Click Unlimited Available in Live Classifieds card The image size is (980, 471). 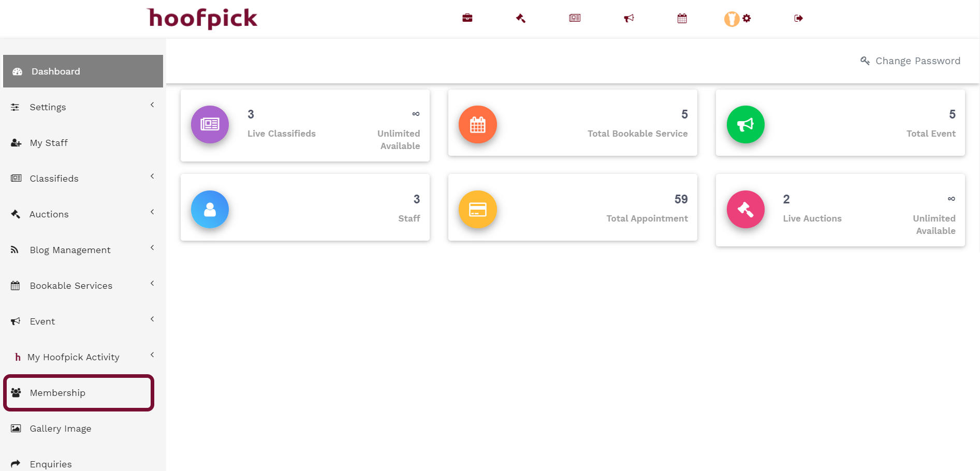pos(399,140)
